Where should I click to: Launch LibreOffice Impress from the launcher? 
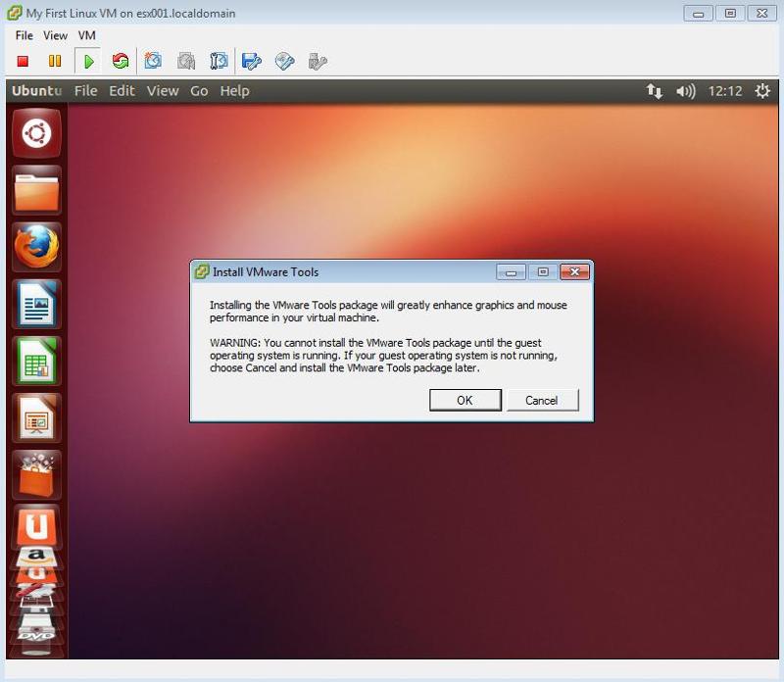click(36, 418)
